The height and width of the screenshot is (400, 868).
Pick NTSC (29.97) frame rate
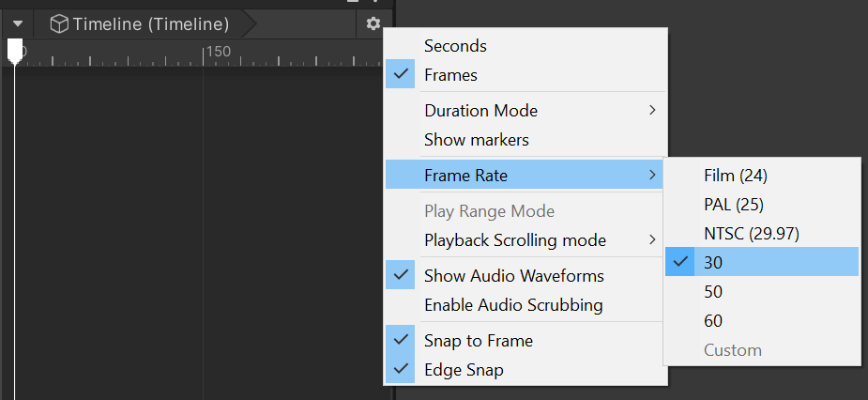click(751, 233)
